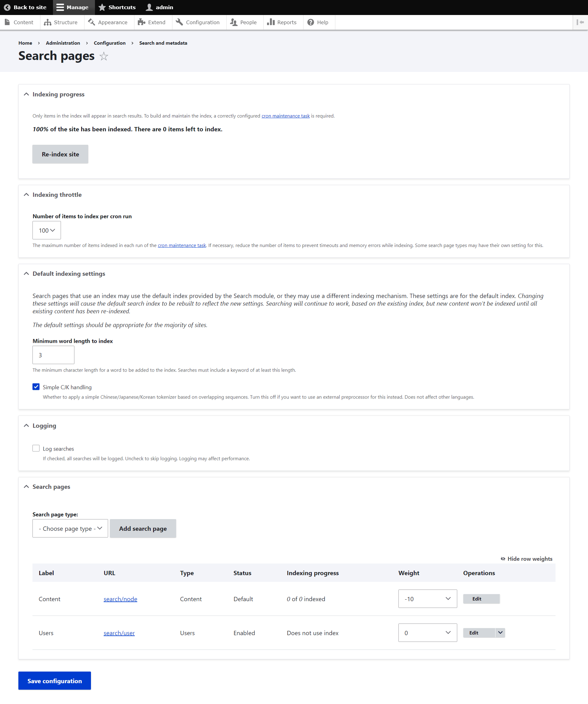This screenshot has height=704, width=588.
Task: Click the Minimum word length input field
Action: click(53, 355)
